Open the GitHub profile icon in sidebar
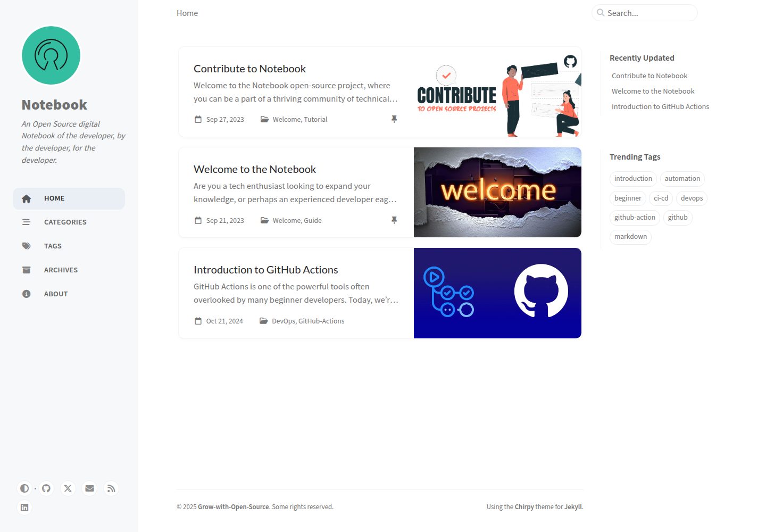The image size is (766, 532). tap(46, 488)
